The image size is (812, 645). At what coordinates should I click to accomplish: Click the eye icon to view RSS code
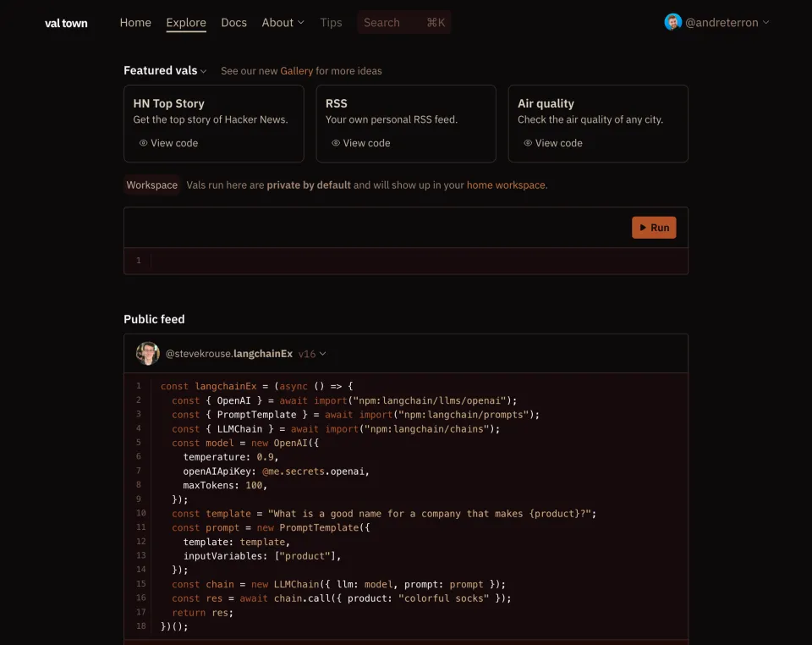tap(336, 143)
